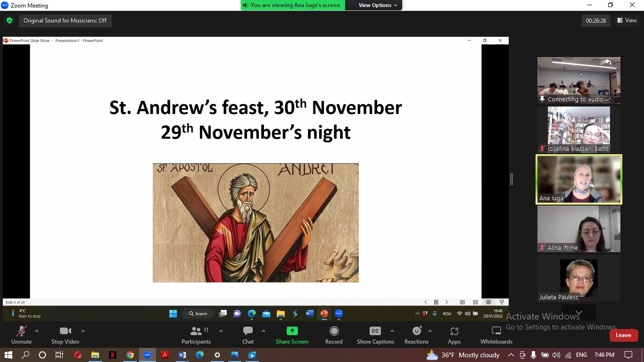The height and width of the screenshot is (362, 644).
Task: Switch shared PowerPoint to Slide Sorter view
Action: (475, 302)
